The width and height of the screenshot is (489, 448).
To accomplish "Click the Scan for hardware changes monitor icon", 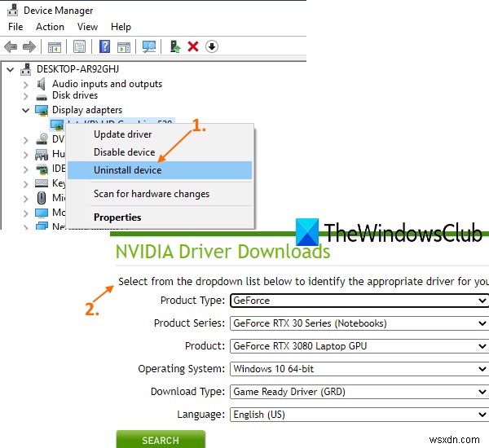I will 149,46.
